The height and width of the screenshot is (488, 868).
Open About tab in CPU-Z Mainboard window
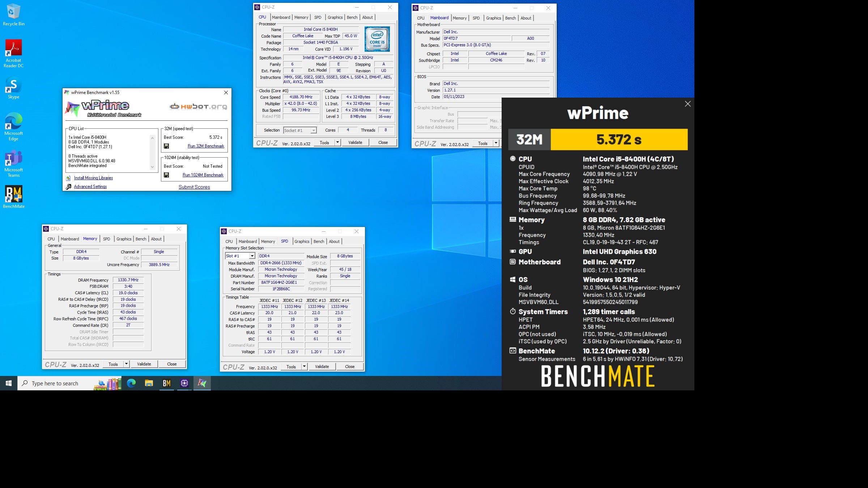tap(526, 18)
